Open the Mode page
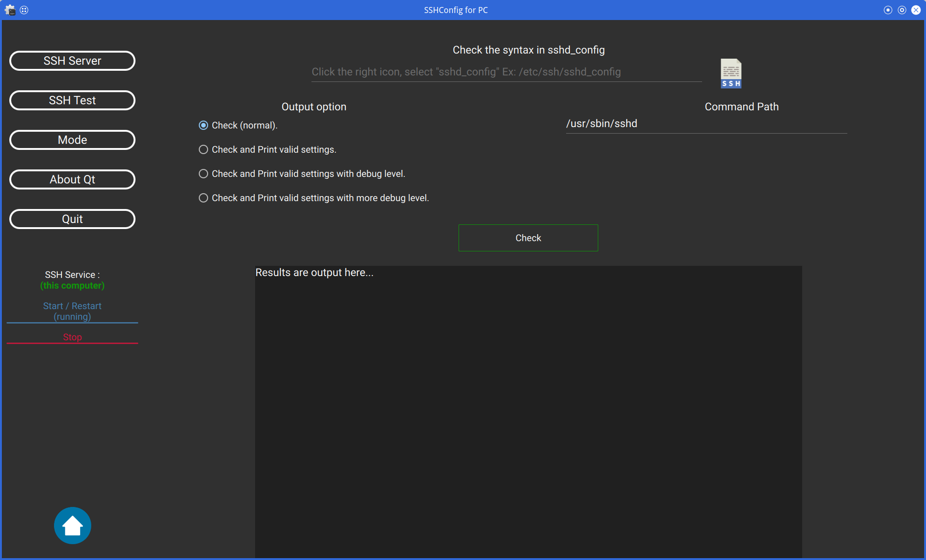 click(x=72, y=140)
